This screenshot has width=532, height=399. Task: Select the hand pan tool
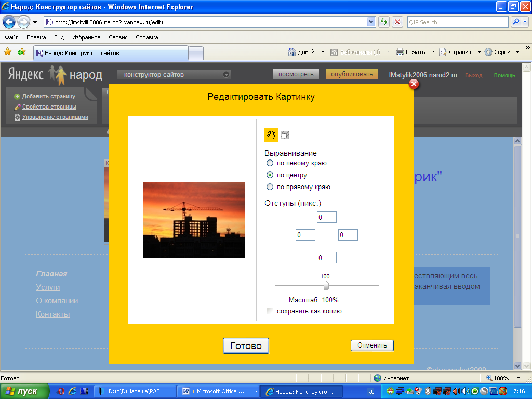271,135
